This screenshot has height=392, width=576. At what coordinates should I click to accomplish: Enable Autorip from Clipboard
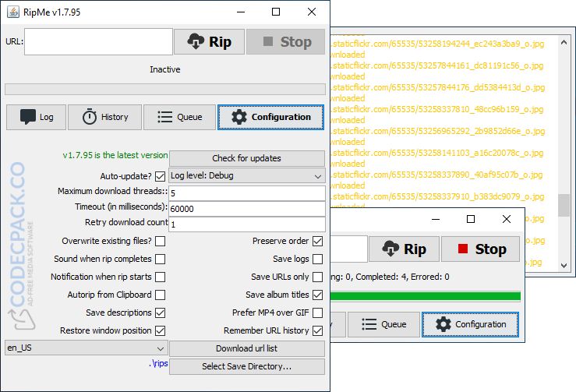pos(160,295)
